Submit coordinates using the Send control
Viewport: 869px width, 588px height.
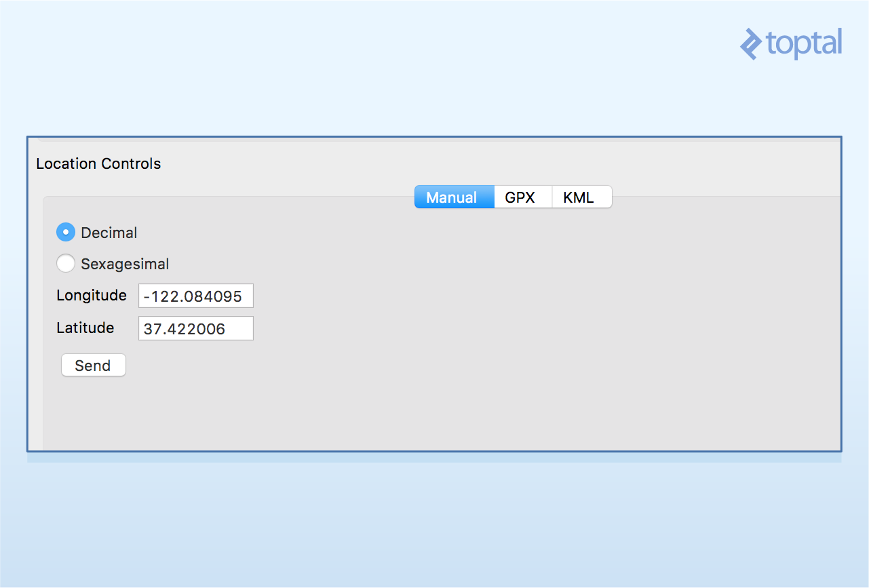pyautogui.click(x=93, y=365)
